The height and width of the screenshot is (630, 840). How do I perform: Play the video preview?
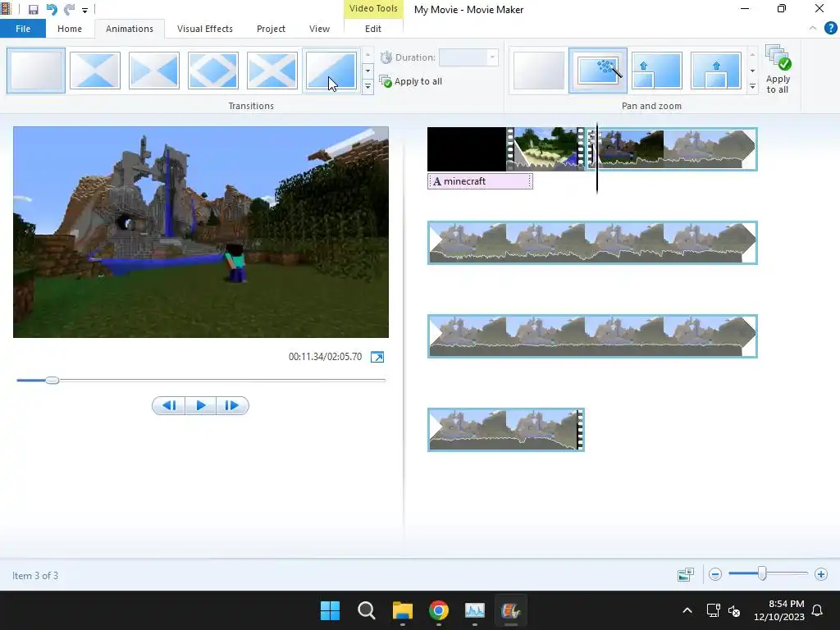(201, 405)
